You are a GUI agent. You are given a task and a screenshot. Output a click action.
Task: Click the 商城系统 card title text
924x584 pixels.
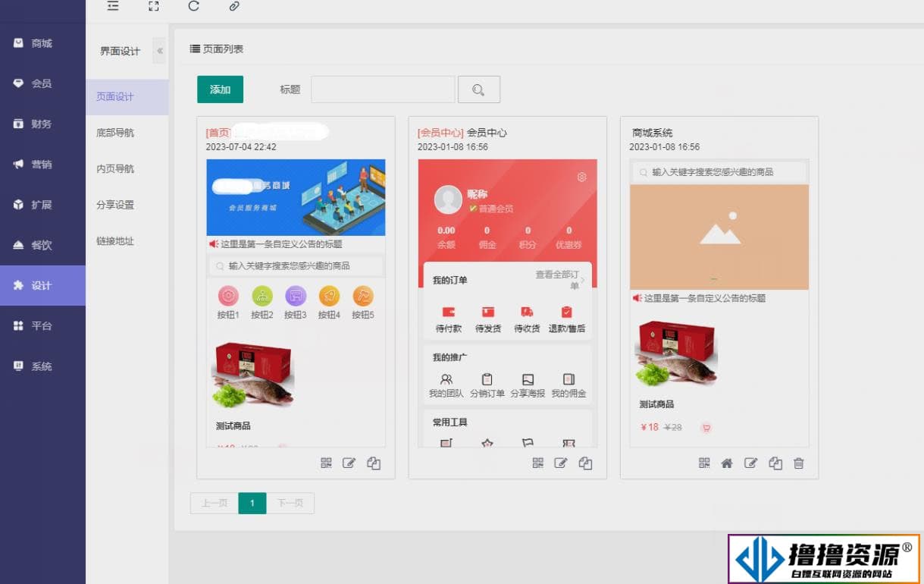pyautogui.click(x=653, y=133)
